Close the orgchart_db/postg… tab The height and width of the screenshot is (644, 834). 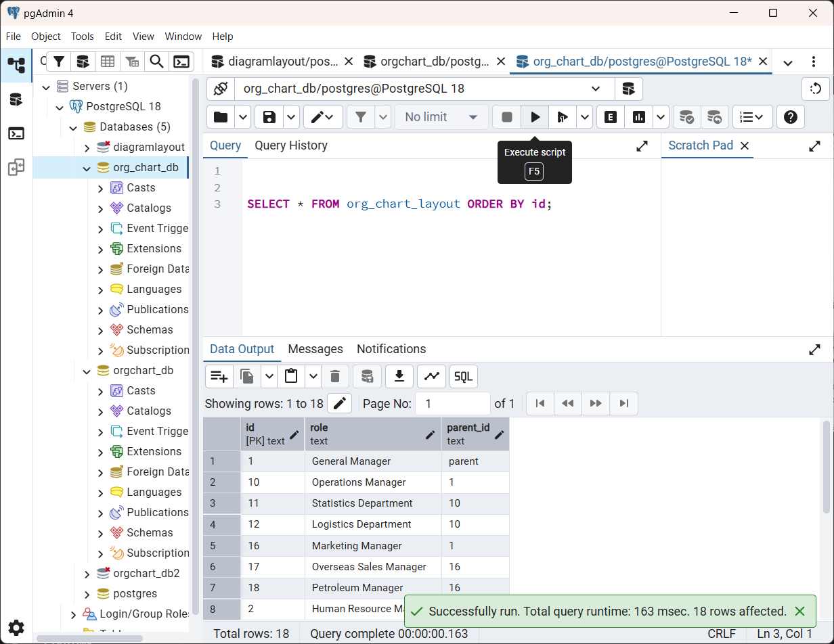pyautogui.click(x=501, y=62)
